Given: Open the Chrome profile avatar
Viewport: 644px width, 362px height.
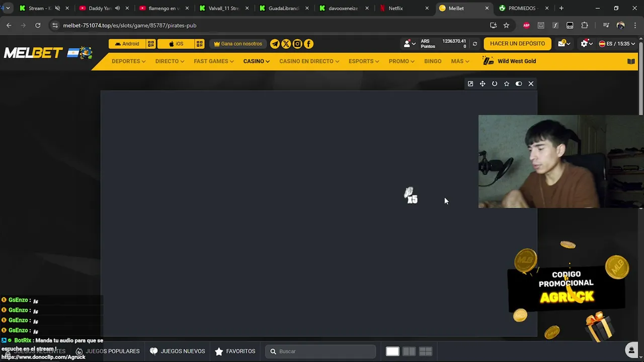Looking at the screenshot, I should [x=620, y=25].
